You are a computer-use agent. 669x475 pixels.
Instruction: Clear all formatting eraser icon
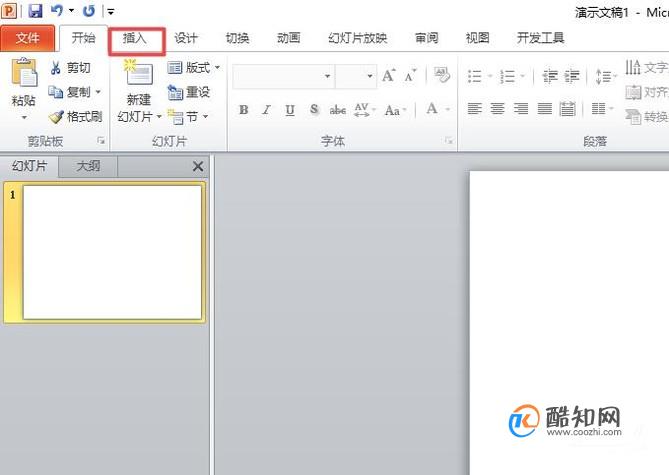point(442,75)
